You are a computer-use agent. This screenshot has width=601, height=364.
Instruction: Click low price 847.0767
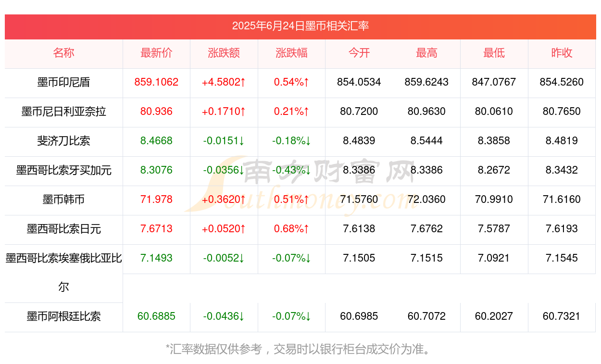494,82
